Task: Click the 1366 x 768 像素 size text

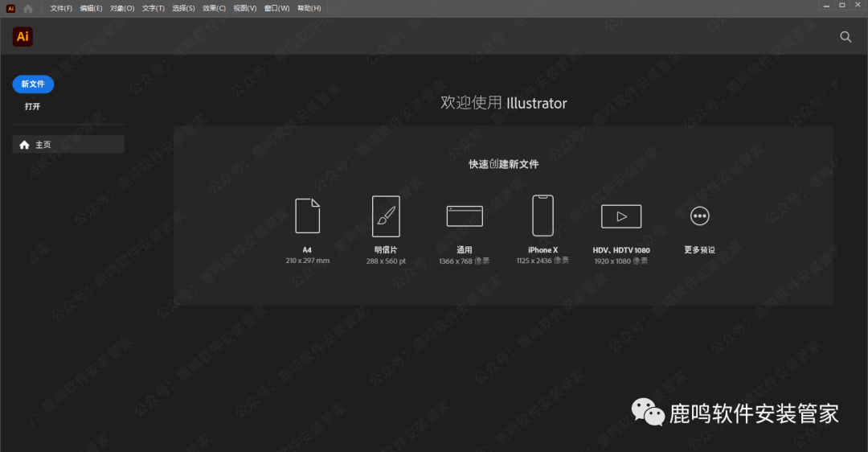Action: tap(465, 261)
